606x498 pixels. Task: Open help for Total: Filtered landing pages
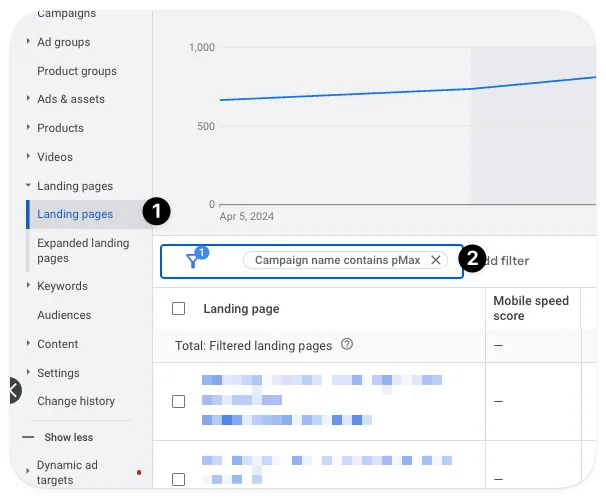tap(347, 344)
